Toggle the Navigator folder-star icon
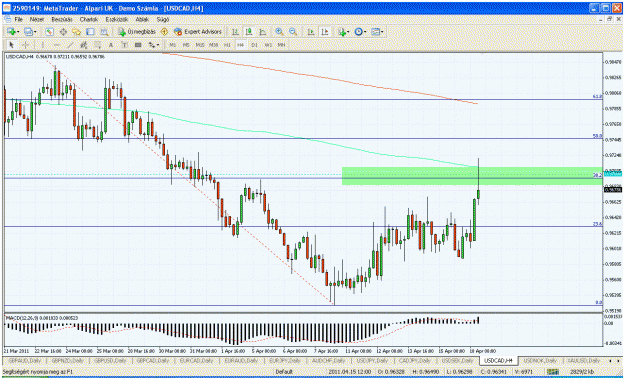The width and height of the screenshot is (625, 378). click(77, 32)
